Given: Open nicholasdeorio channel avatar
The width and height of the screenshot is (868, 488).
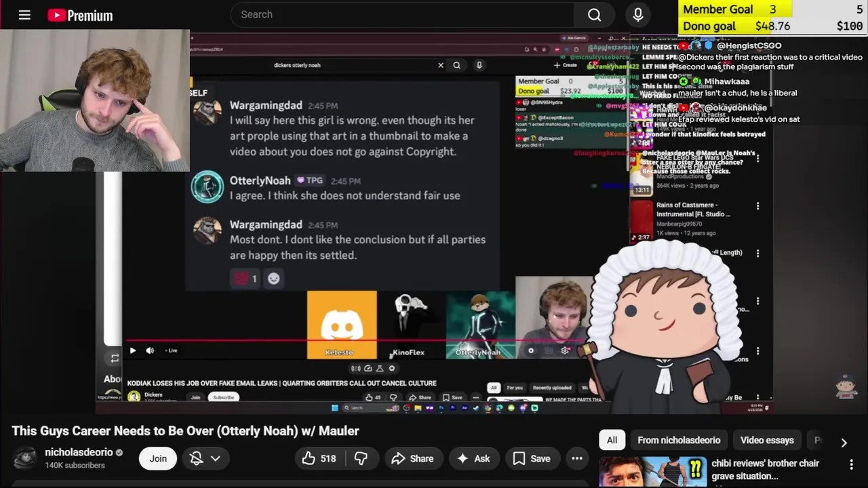Looking at the screenshot, I should 25,458.
